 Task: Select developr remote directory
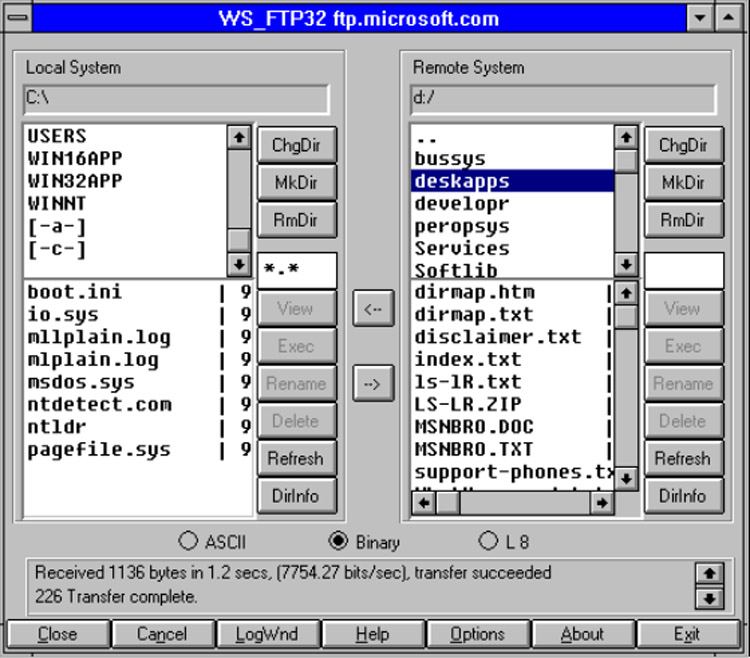click(512, 203)
